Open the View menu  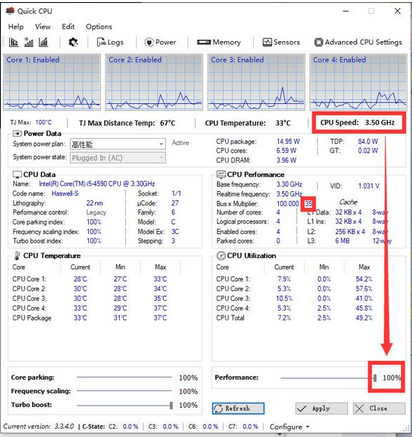click(x=43, y=27)
